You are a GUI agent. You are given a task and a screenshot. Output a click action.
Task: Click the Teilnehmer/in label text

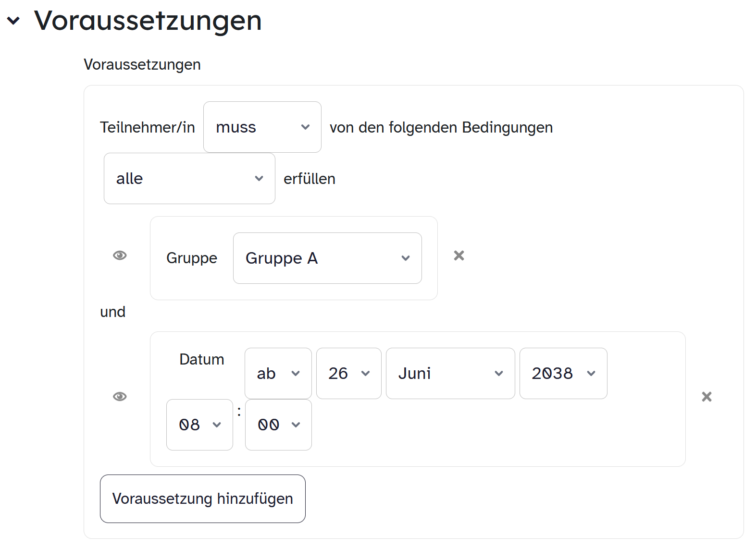tap(147, 127)
